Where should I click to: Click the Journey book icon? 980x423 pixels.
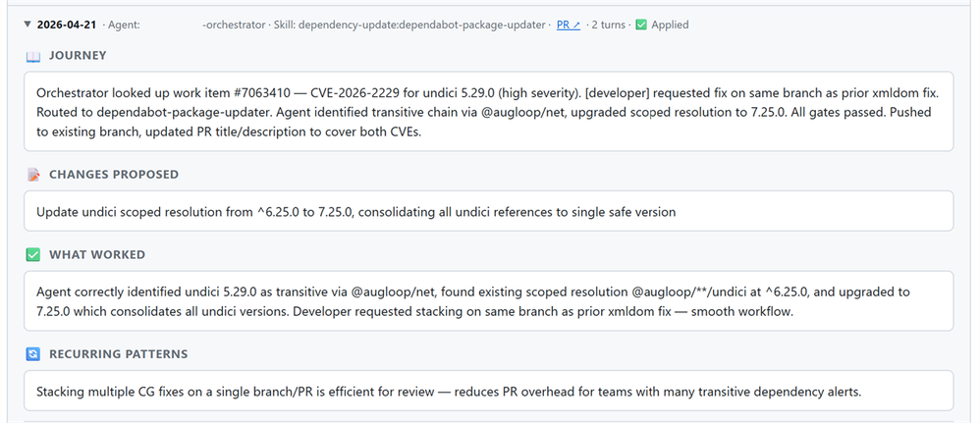click(33, 56)
